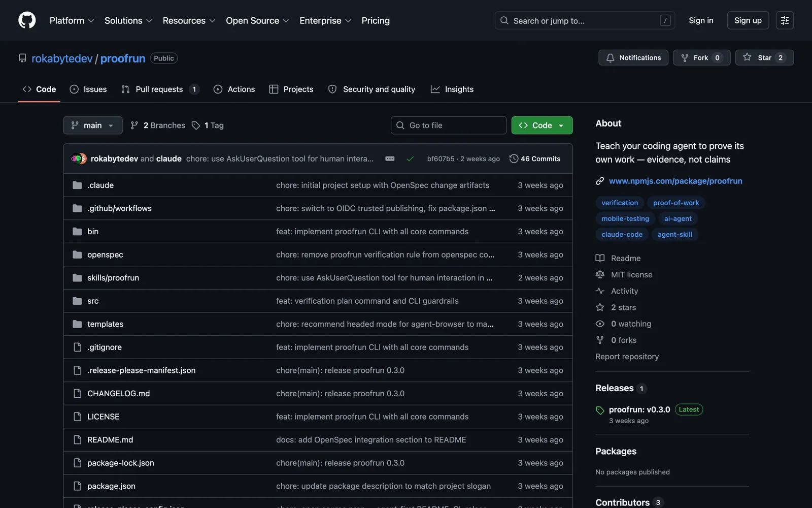Click the commit author avatars
The image size is (812, 508).
[79, 158]
